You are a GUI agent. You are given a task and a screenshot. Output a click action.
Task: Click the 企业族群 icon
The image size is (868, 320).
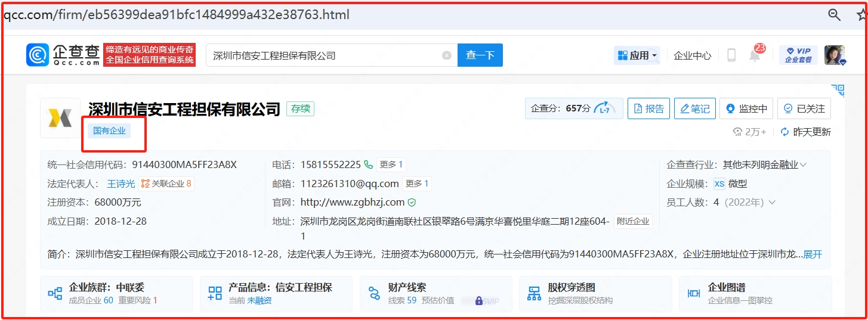55,293
